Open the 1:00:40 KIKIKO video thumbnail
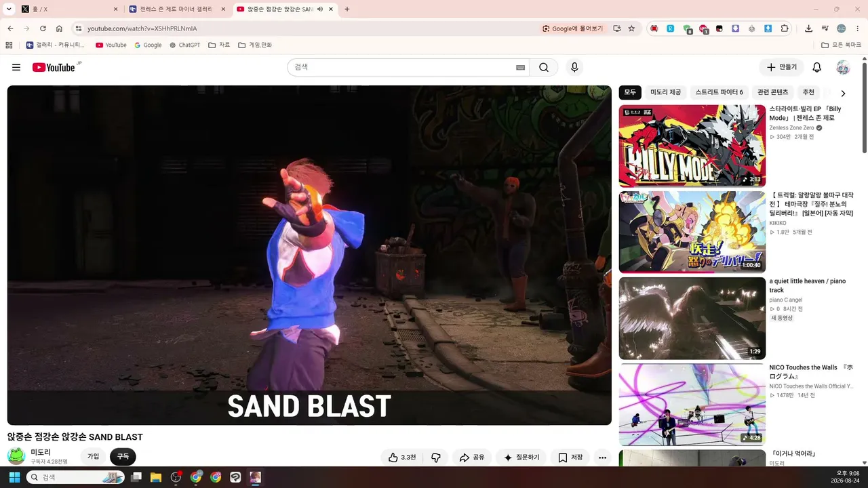This screenshot has width=868, height=488. click(x=692, y=232)
